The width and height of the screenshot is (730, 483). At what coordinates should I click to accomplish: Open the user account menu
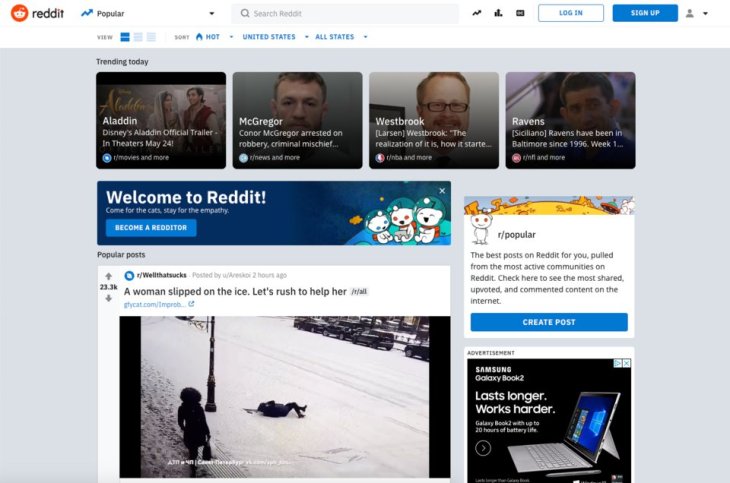pyautogui.click(x=695, y=13)
